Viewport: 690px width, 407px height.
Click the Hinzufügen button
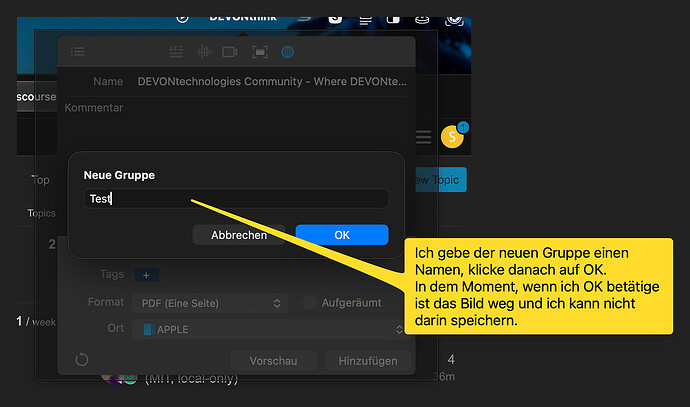(x=368, y=361)
